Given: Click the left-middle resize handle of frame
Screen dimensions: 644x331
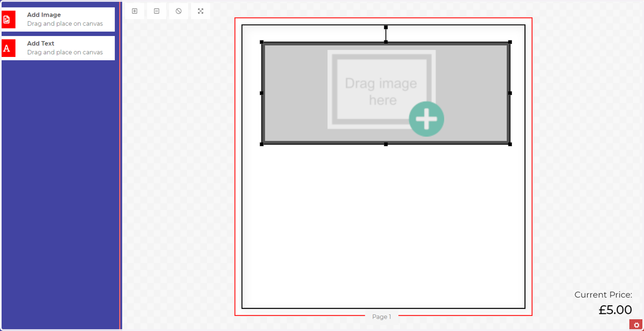Looking at the screenshot, I should click(x=262, y=93).
